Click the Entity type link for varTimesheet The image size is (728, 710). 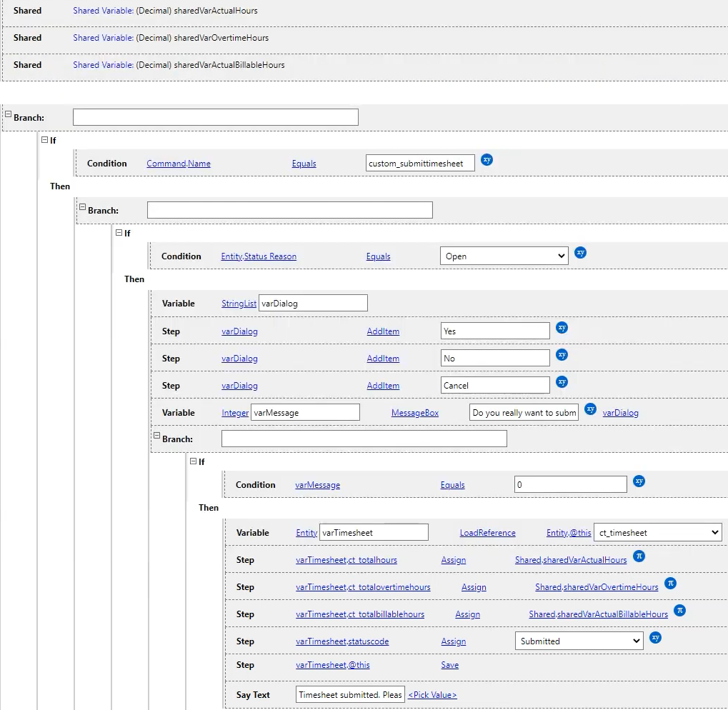pos(306,533)
